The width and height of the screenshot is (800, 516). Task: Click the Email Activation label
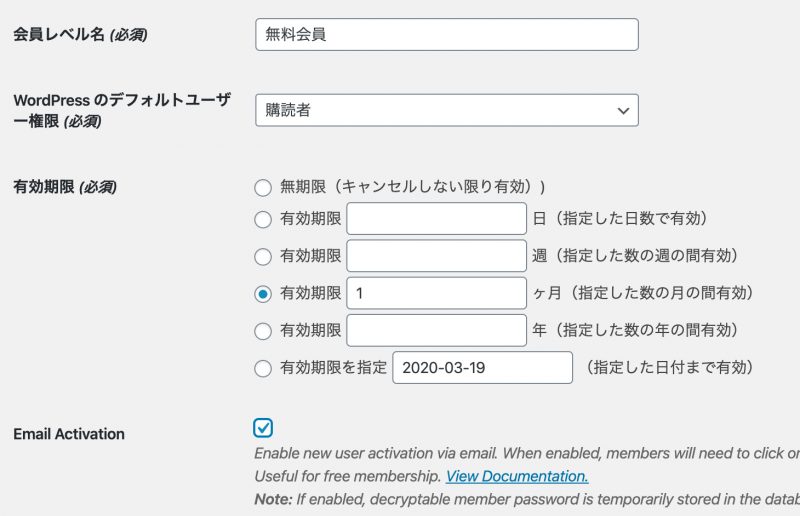tap(69, 434)
